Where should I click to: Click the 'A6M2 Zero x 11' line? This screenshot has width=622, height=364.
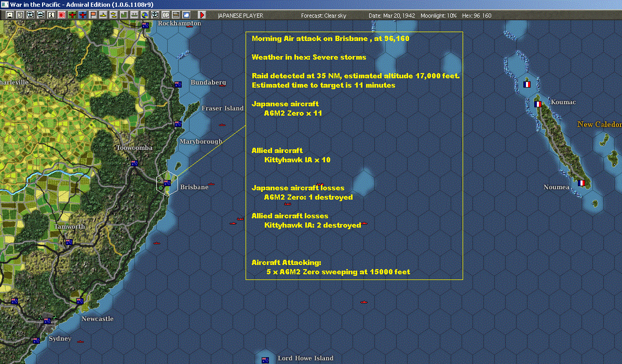coord(293,113)
